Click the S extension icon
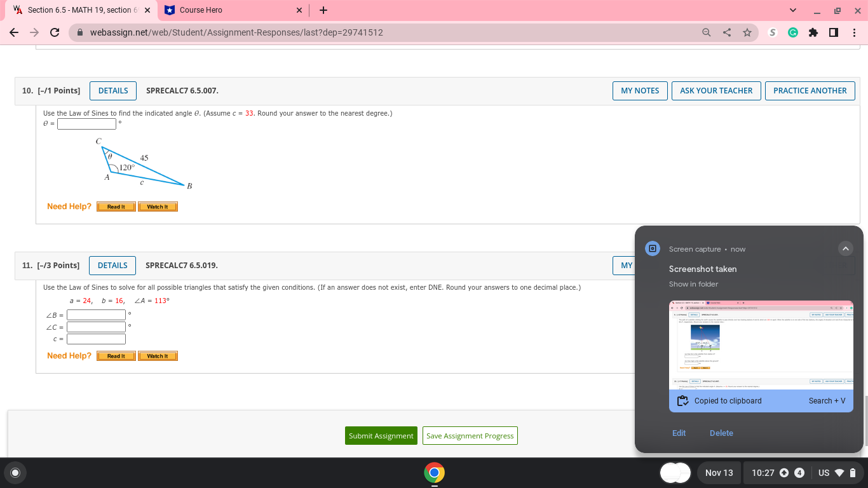Screen dimensions: 868x488 pyautogui.click(x=772, y=32)
